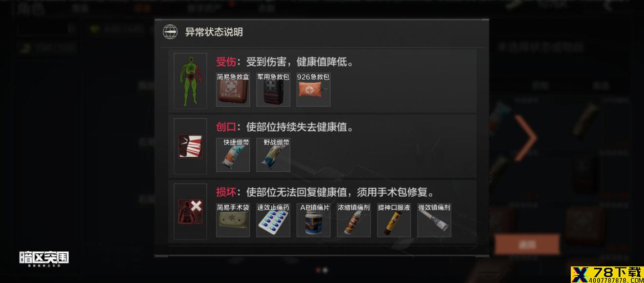Choose the 浓缩镇痛剂 item
The height and width of the screenshot is (283, 644).
[x=354, y=220]
